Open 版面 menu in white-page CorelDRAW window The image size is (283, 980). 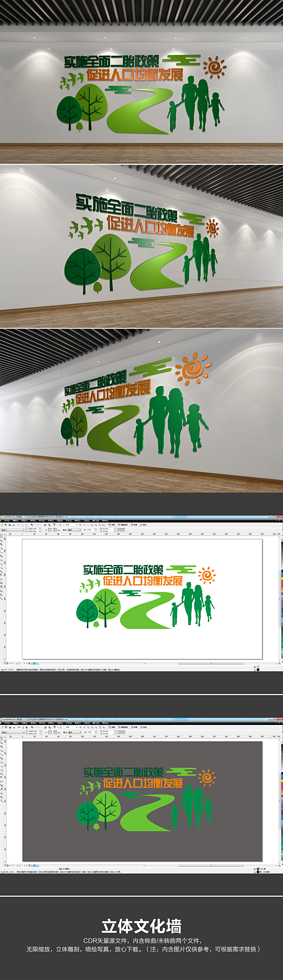(x=33, y=521)
